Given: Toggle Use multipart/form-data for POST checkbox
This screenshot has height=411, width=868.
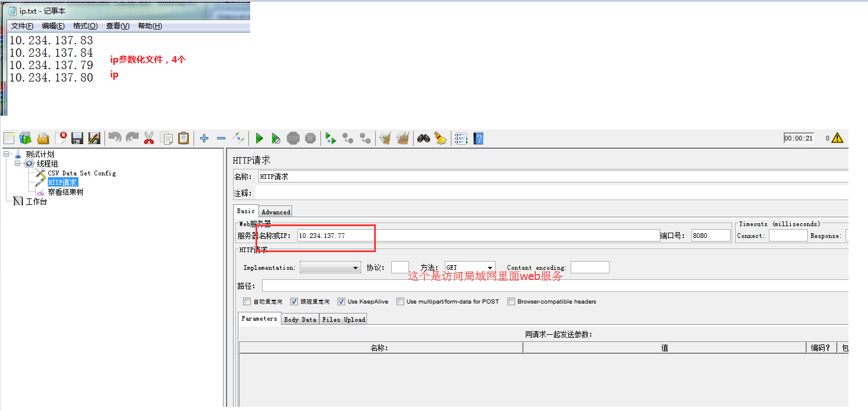Looking at the screenshot, I should pos(401,302).
